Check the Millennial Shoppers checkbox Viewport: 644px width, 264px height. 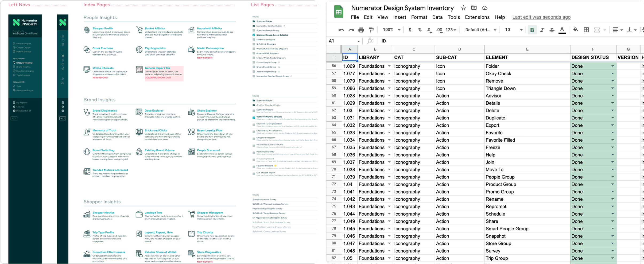tap(254, 40)
